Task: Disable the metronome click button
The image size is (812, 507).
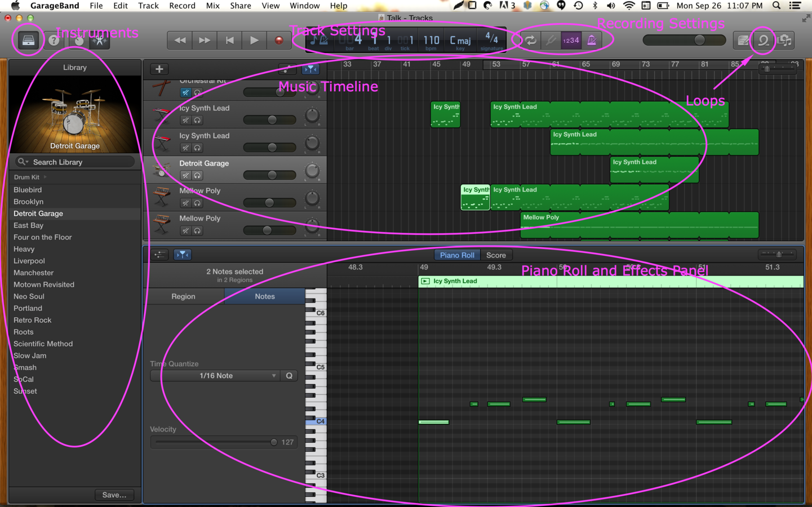Action: [x=592, y=41]
